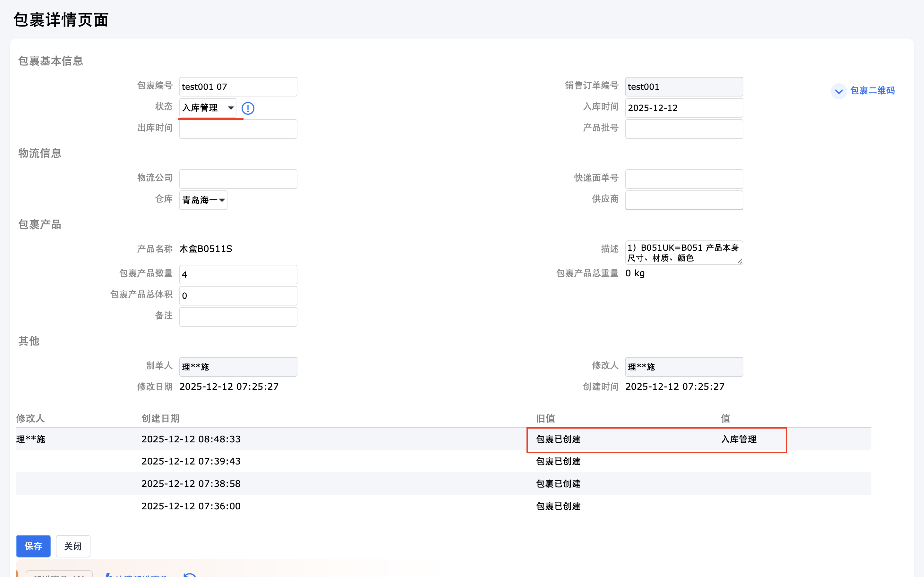Viewport: 924px width, 577px height.
Task: Click the blue exclamation info icon next to 状态
Action: point(248,108)
